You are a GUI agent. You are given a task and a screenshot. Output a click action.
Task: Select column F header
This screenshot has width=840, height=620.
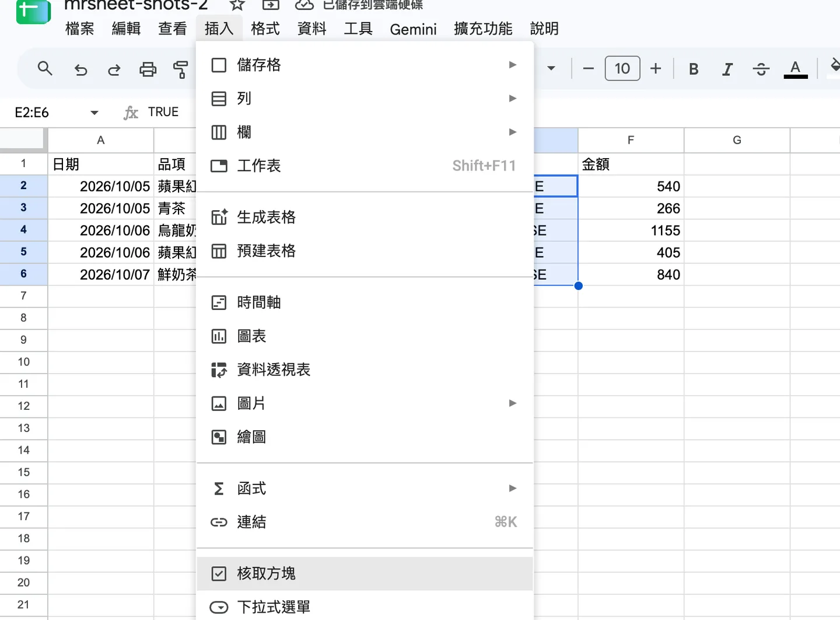click(x=631, y=140)
